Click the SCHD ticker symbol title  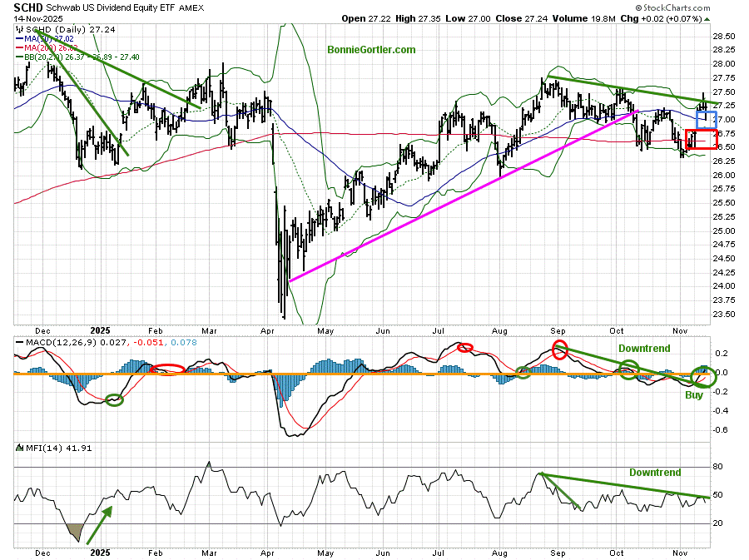31,7
